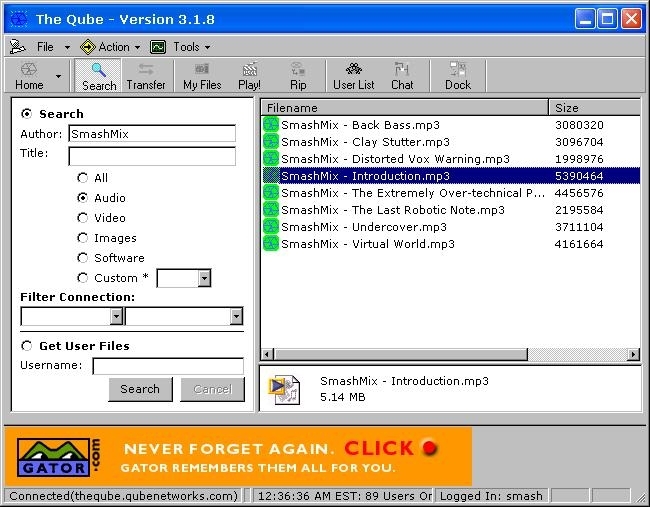Select the All file type option
This screenshot has height=507, width=650.
click(82, 178)
